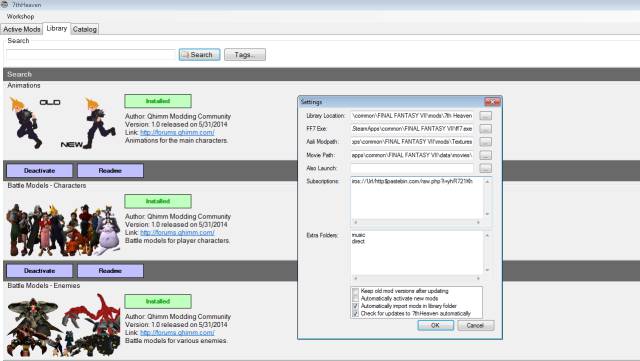Select 'direct' entry in Extra Folders
The height and width of the screenshot is (361, 640).
pos(358,241)
